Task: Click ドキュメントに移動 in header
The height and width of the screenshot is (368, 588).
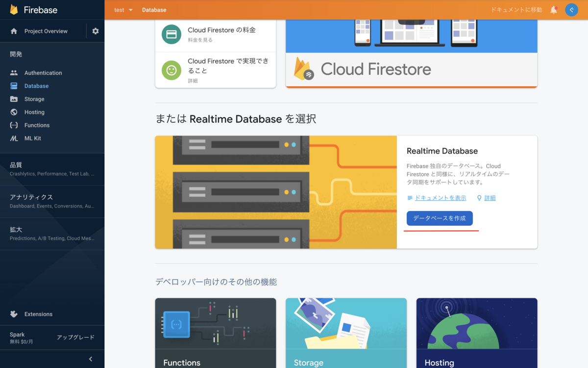Action: tap(516, 10)
